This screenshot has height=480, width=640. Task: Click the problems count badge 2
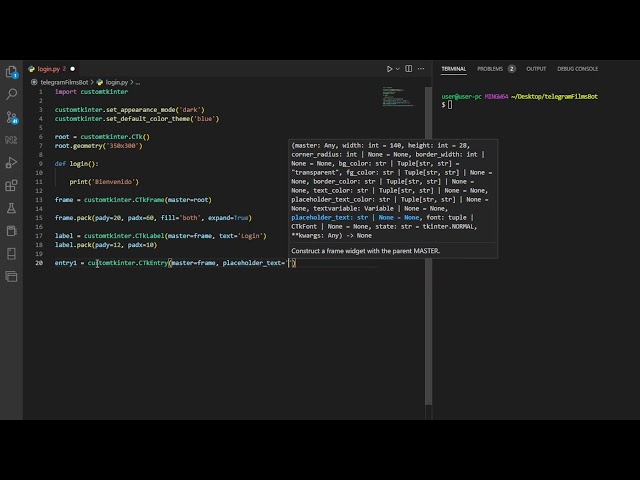[511, 69]
